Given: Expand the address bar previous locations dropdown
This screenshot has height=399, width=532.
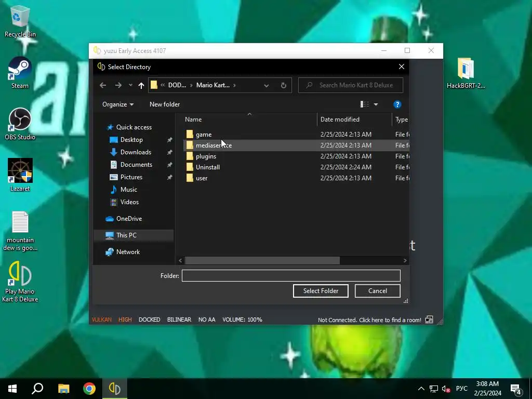Looking at the screenshot, I should pyautogui.click(x=267, y=86).
